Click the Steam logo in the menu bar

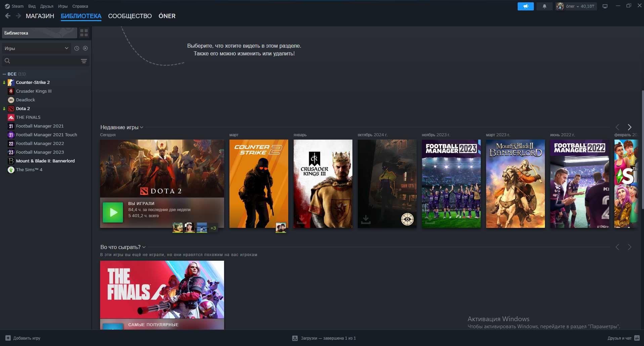[x=7, y=6]
